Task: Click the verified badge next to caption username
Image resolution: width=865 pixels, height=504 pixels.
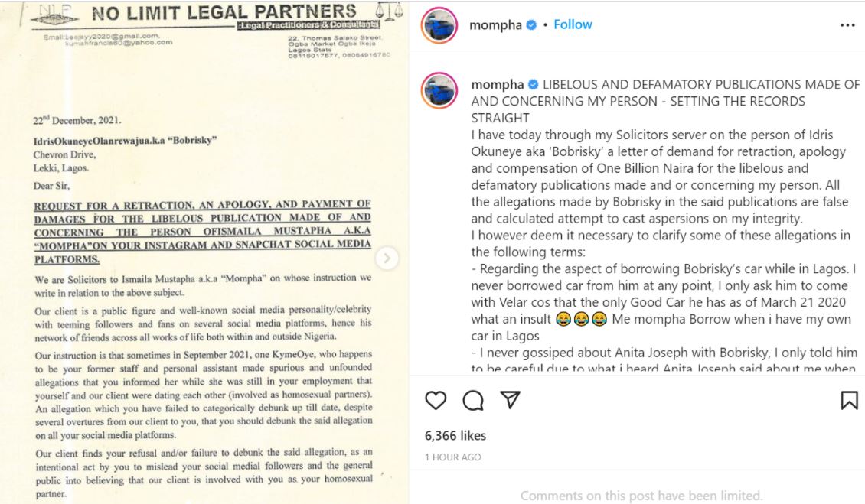Action: [534, 84]
